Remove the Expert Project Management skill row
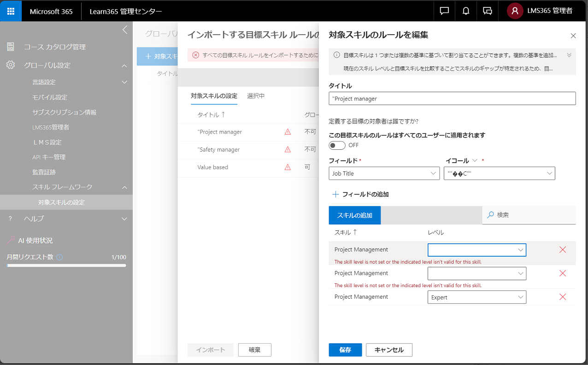The height and width of the screenshot is (365, 588). (562, 297)
